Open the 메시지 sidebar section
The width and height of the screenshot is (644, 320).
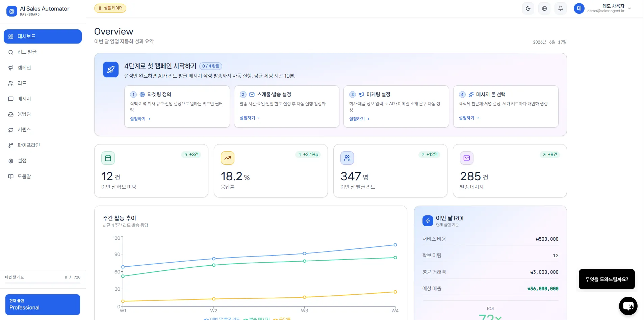click(x=43, y=99)
